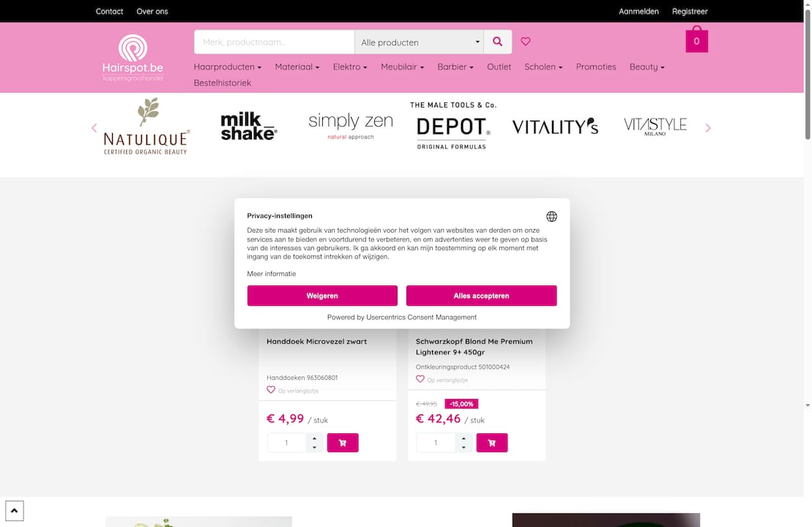This screenshot has height=527, width=812.
Task: Open the wishlist heart icon in header
Action: click(525, 42)
